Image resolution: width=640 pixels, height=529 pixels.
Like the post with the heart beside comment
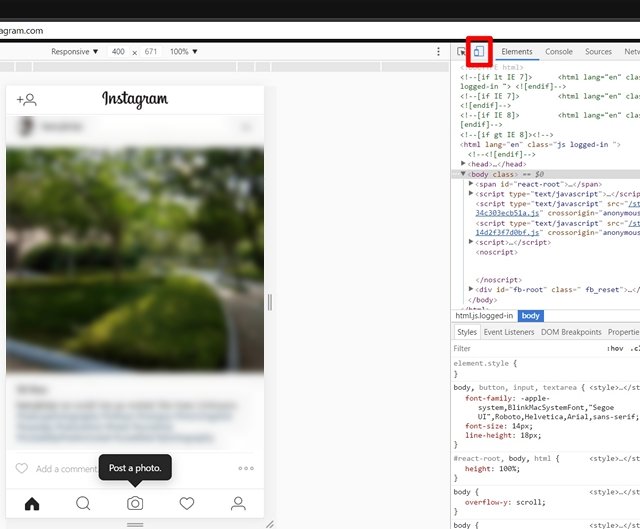click(x=21, y=468)
